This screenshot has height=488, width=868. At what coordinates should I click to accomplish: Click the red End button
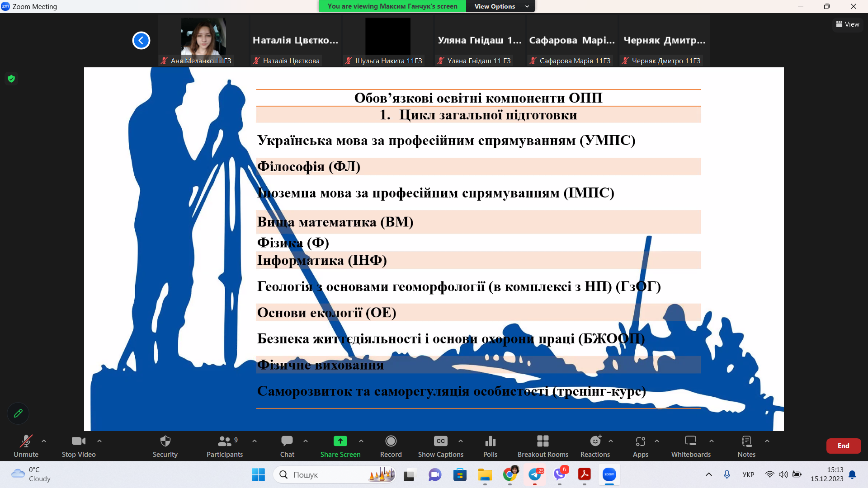[x=843, y=446]
